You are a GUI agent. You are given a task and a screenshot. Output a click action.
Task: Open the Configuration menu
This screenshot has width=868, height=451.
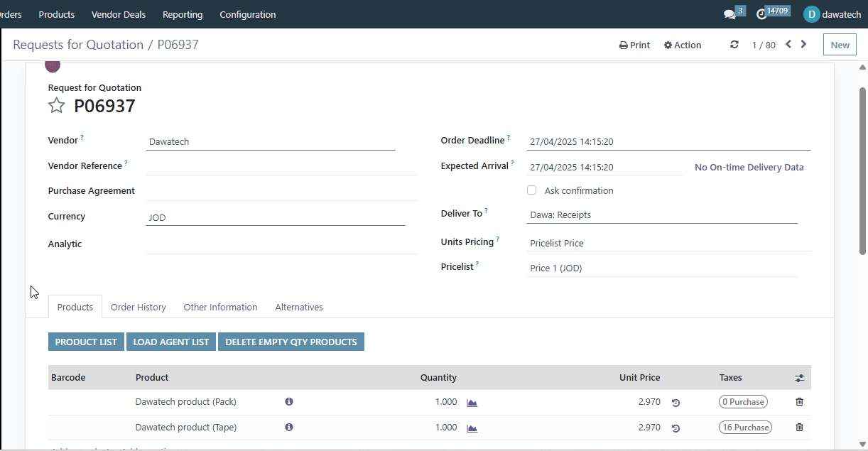coord(248,14)
